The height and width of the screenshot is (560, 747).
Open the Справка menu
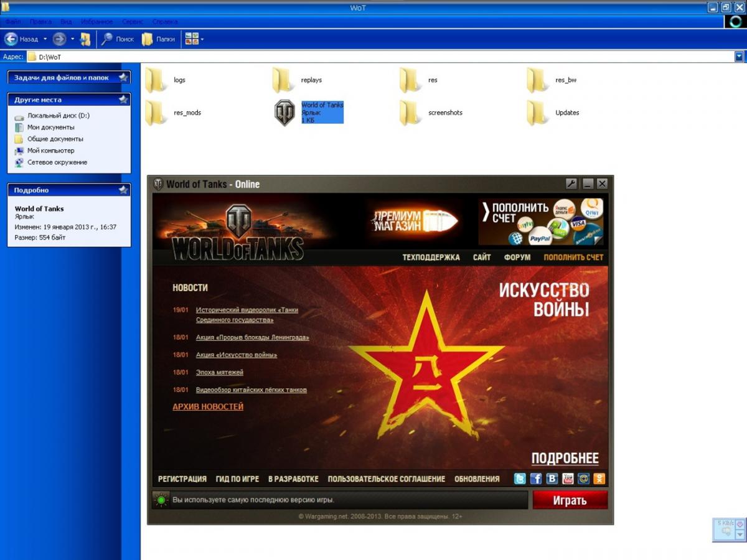(x=165, y=22)
